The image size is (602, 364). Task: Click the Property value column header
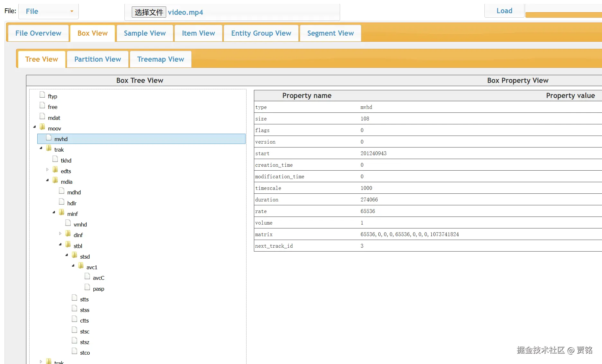571,95
